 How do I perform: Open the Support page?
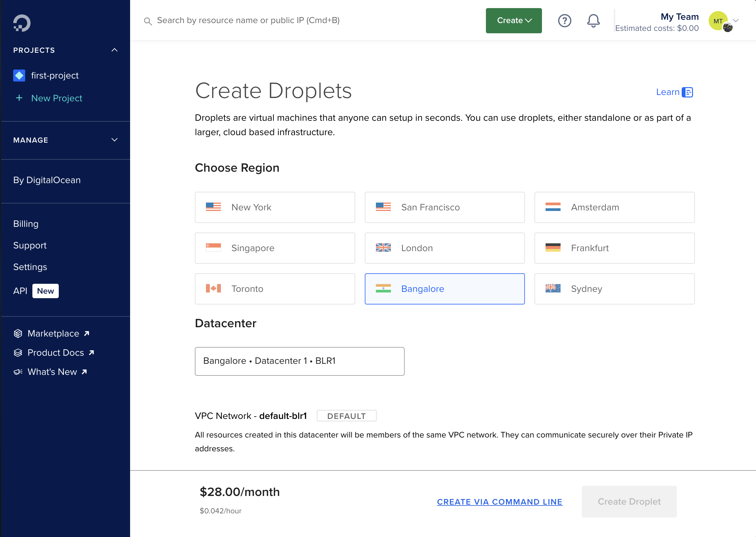click(30, 245)
